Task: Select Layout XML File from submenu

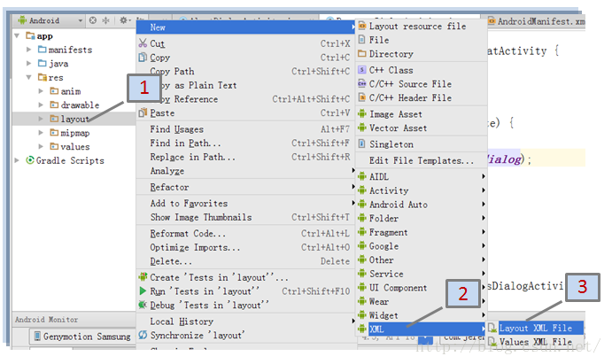Action: click(x=535, y=329)
